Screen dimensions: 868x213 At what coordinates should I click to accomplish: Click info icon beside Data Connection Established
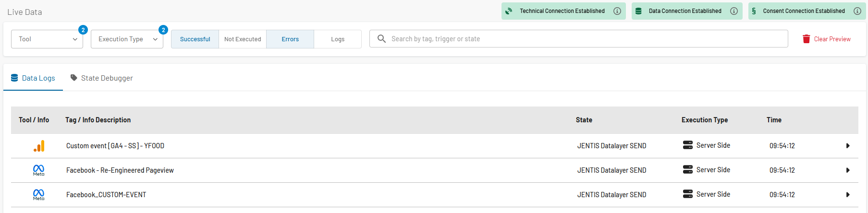(x=734, y=11)
